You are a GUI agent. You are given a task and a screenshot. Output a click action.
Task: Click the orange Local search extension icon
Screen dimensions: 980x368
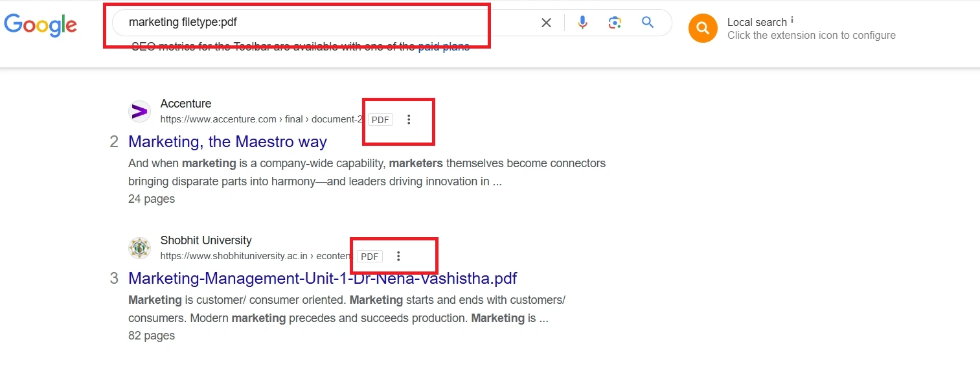(703, 28)
